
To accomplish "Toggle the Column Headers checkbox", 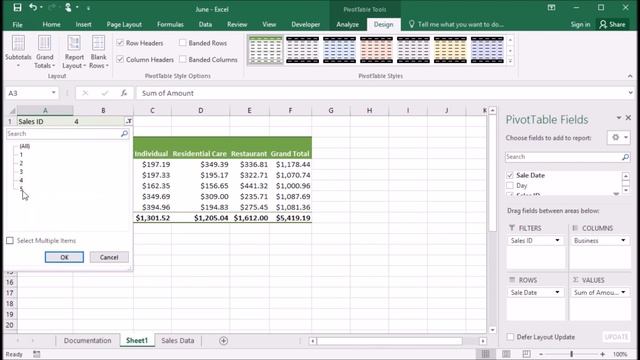I will point(120,60).
